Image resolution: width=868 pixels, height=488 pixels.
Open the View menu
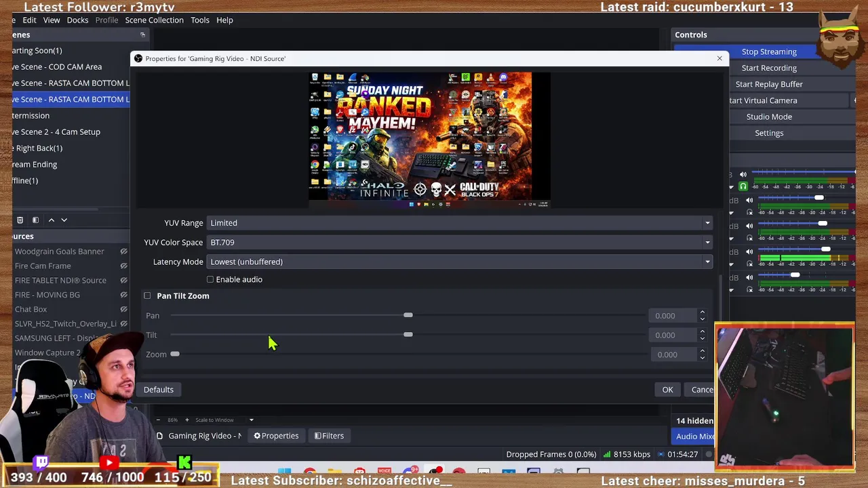[52, 20]
